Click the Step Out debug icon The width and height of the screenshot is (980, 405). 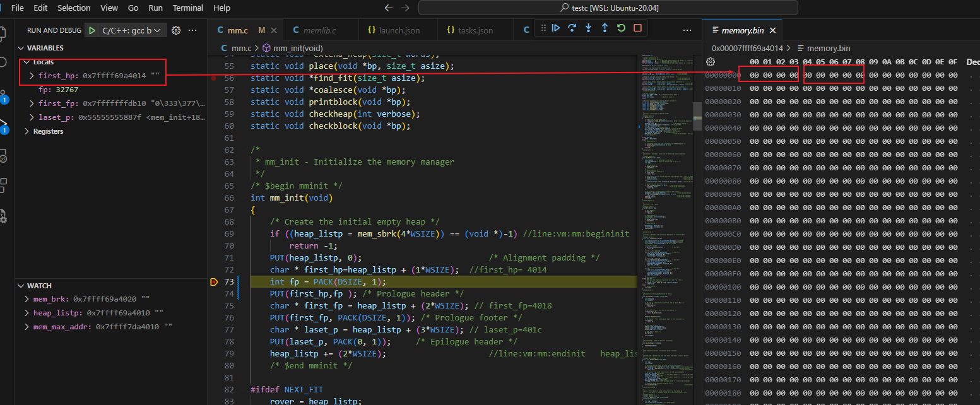605,28
